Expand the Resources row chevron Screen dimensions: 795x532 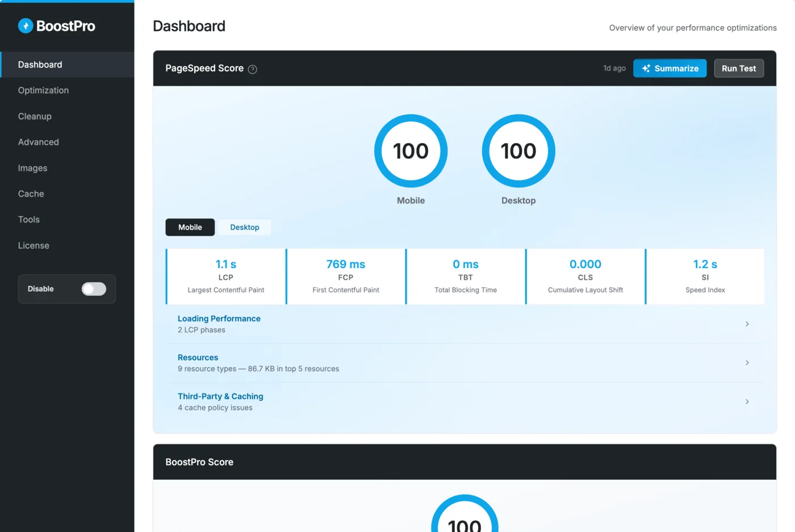[747, 363]
